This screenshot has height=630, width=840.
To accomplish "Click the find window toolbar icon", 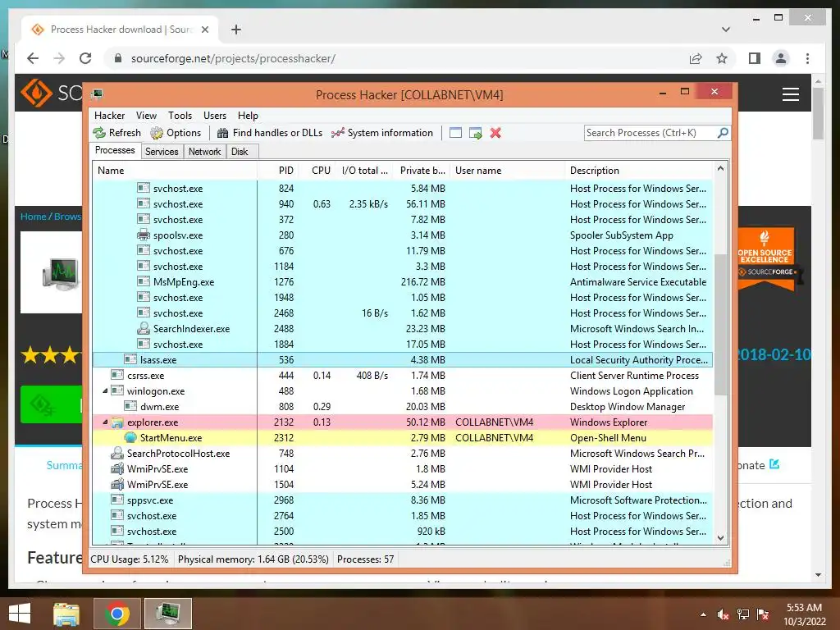I will pos(455,133).
